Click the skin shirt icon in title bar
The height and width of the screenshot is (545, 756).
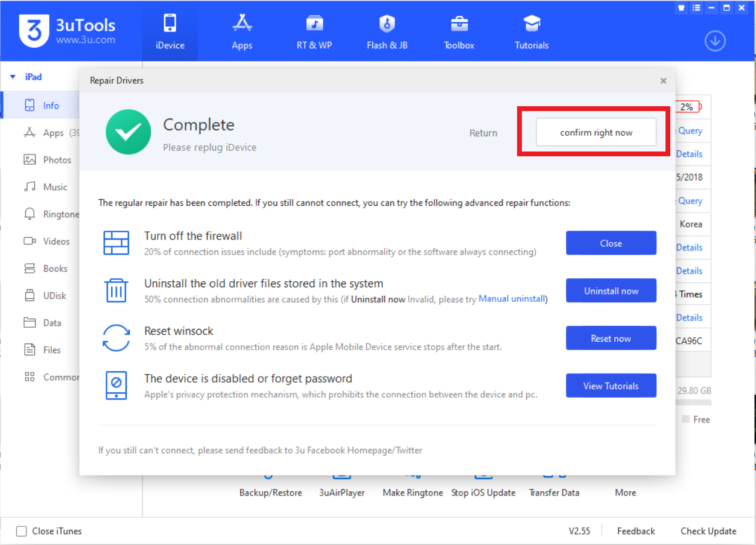[682, 7]
